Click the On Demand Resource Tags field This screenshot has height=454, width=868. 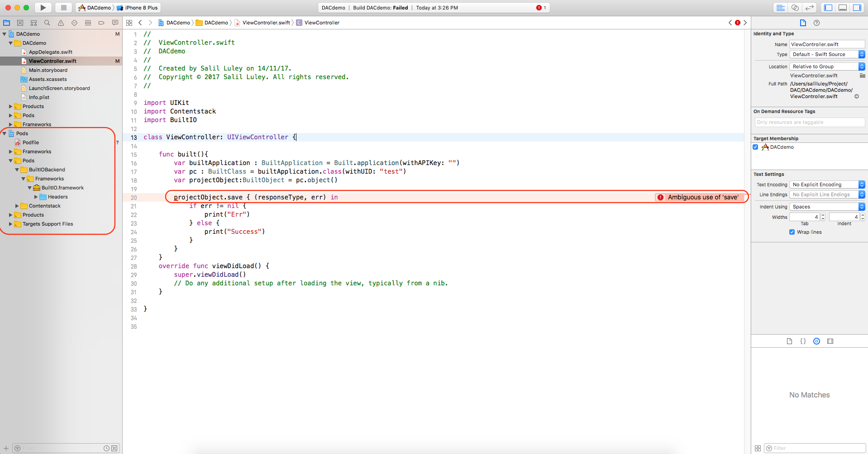(810, 122)
